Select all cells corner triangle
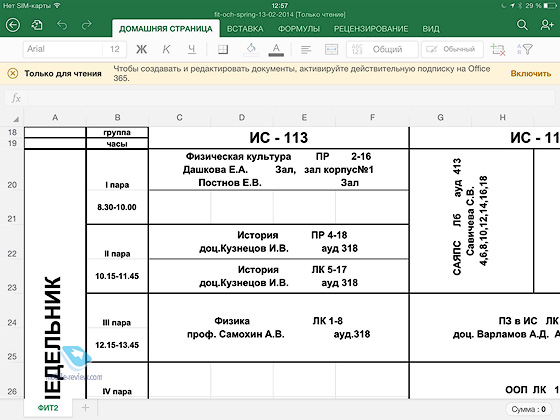 pos(15,118)
